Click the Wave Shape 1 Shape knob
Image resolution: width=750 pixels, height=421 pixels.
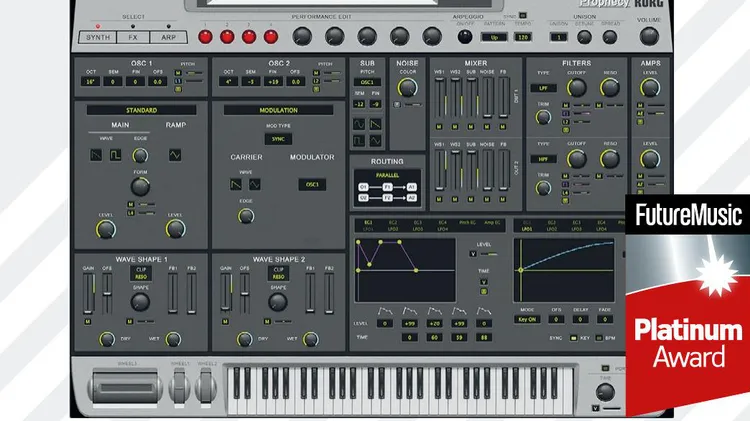coord(140,302)
